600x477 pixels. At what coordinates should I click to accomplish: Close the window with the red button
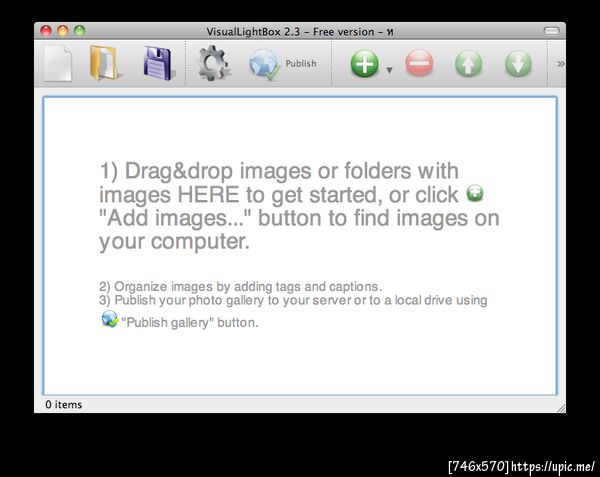coord(46,31)
